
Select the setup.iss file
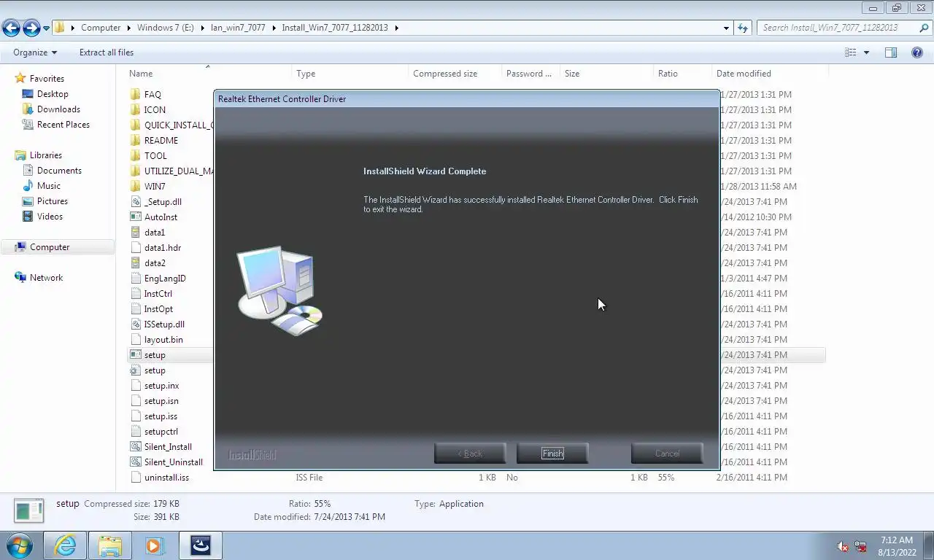click(161, 416)
